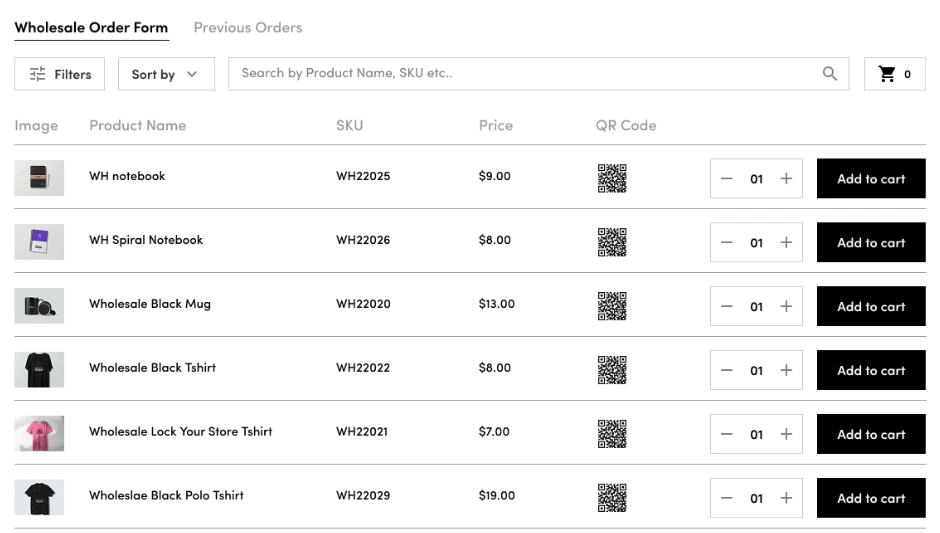Open WH Spiral Notebook thumbnail image
The height and width of the screenshot is (533, 940).
click(39, 242)
